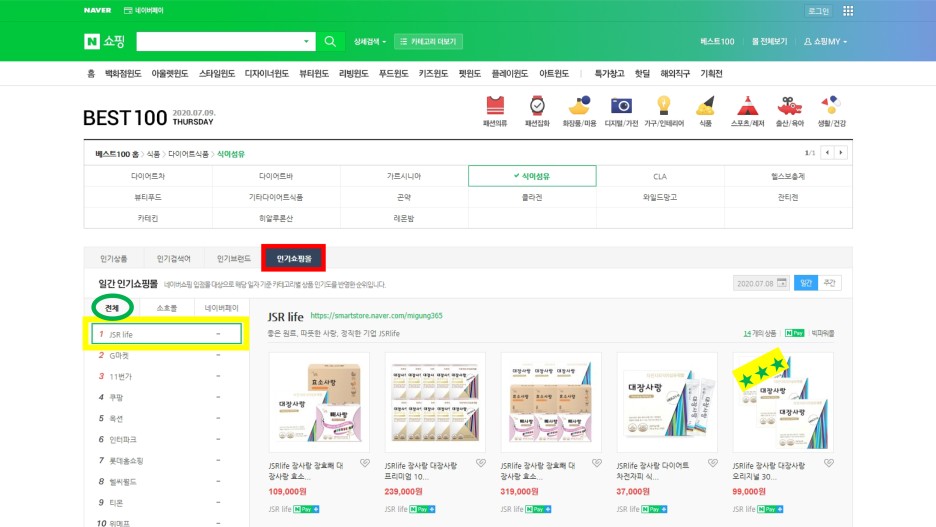This screenshot has height=527, width=936.
Task: Open 푸드윈도 in navigation menu
Action: tap(393, 73)
